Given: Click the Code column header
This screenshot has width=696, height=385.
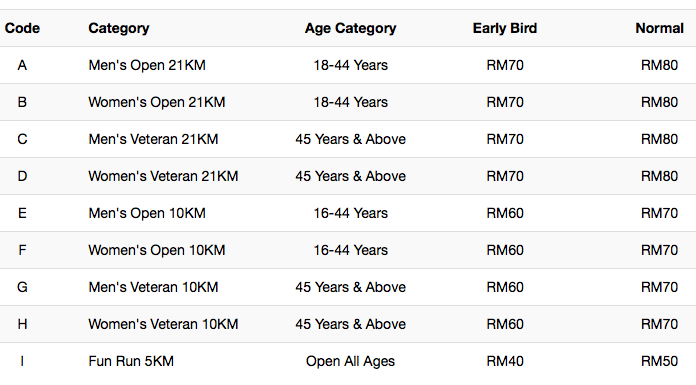Looking at the screenshot, I should (22, 28).
